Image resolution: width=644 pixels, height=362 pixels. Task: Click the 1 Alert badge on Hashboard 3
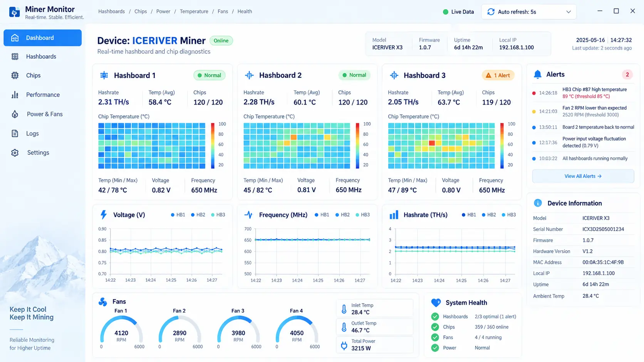pyautogui.click(x=498, y=75)
